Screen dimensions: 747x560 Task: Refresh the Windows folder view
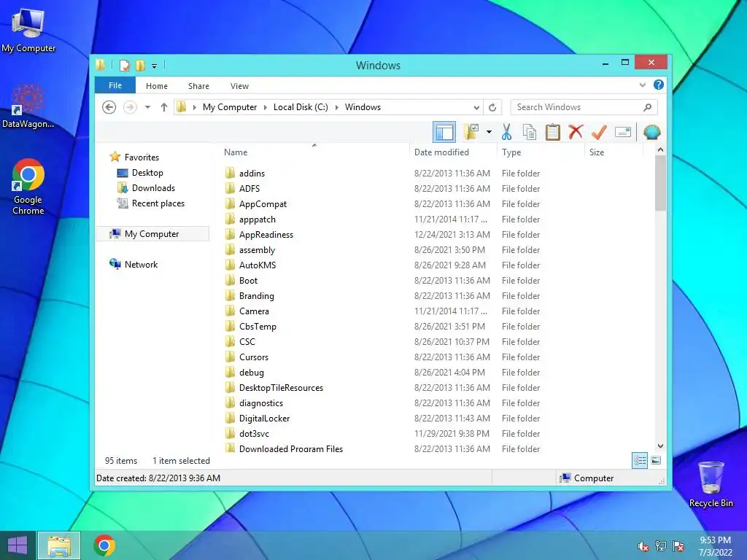(x=492, y=108)
